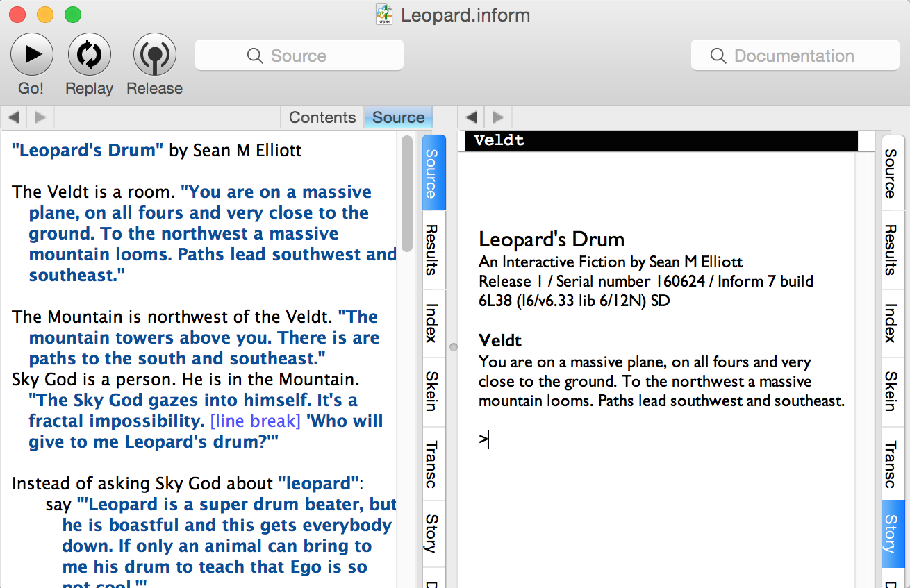Click the bold Veldt room heading

[500, 341]
